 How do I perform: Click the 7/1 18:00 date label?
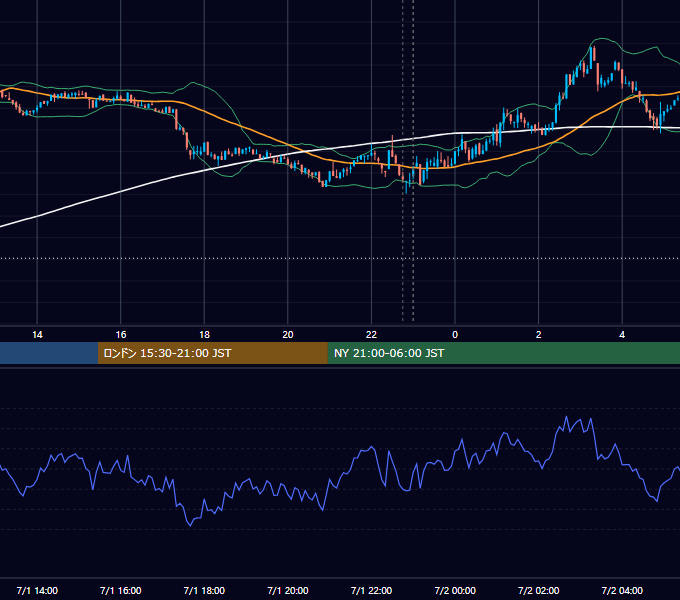(204, 590)
